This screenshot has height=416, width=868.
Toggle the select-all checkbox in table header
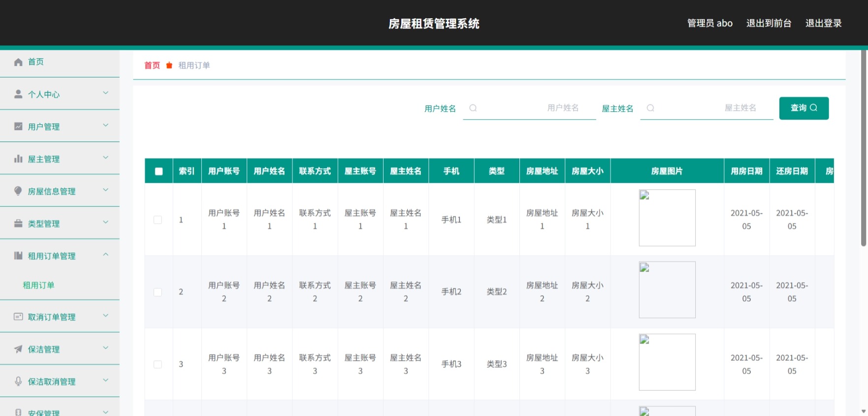point(159,172)
